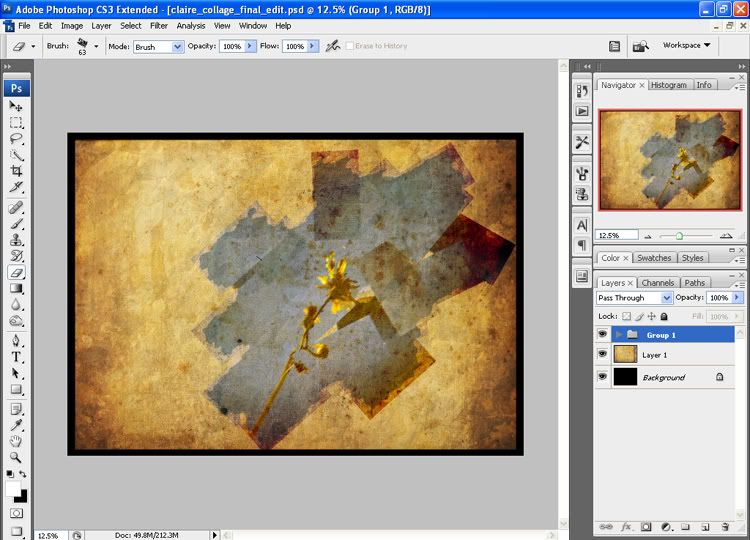The image size is (750, 540).
Task: Enable the airbrush option
Action: [333, 46]
